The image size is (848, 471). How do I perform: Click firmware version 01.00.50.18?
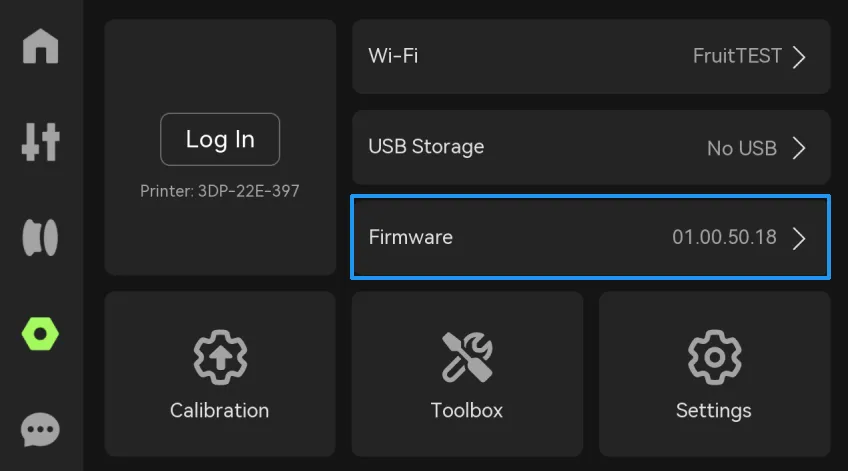click(724, 237)
